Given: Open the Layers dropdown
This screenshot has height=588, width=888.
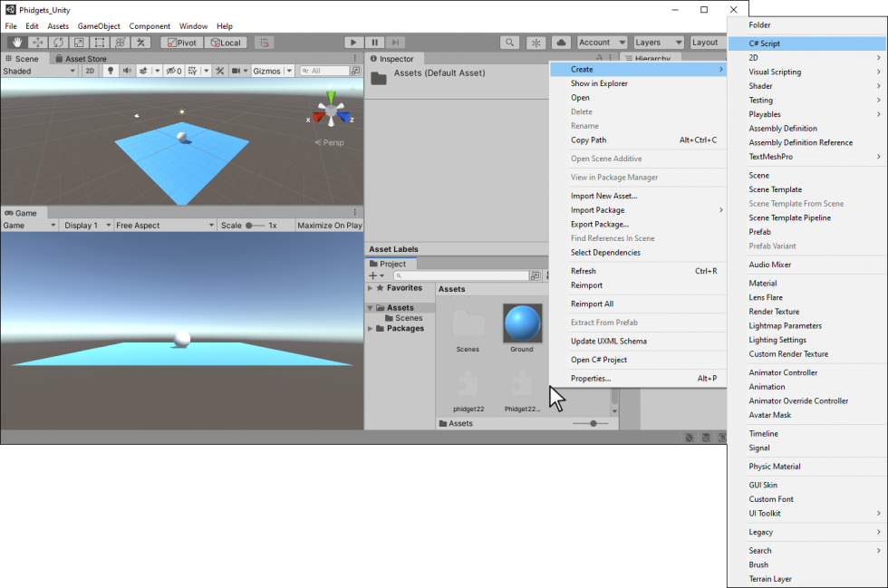Looking at the screenshot, I should click(x=658, y=43).
